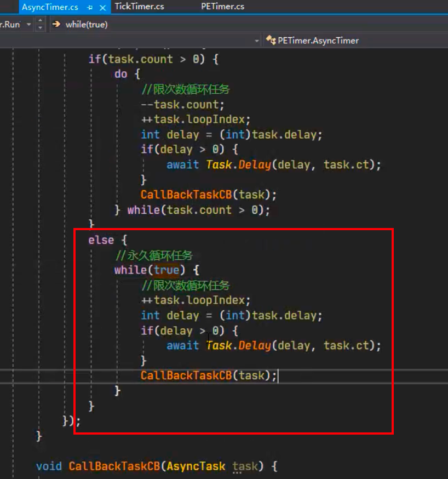
Task: Open dropdown arrow left of PETimer.AsyncTimer
Action: tap(257, 41)
